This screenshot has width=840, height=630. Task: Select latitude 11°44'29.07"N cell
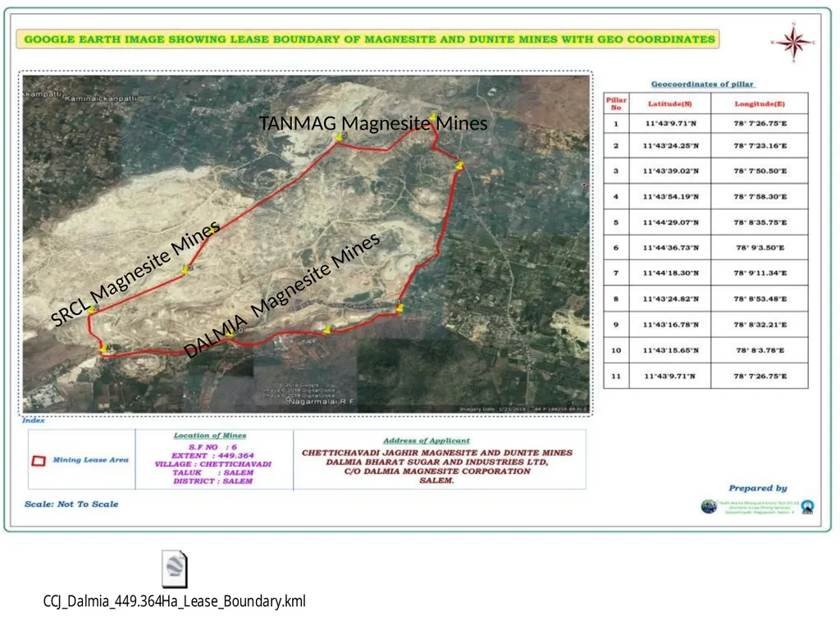click(670, 222)
